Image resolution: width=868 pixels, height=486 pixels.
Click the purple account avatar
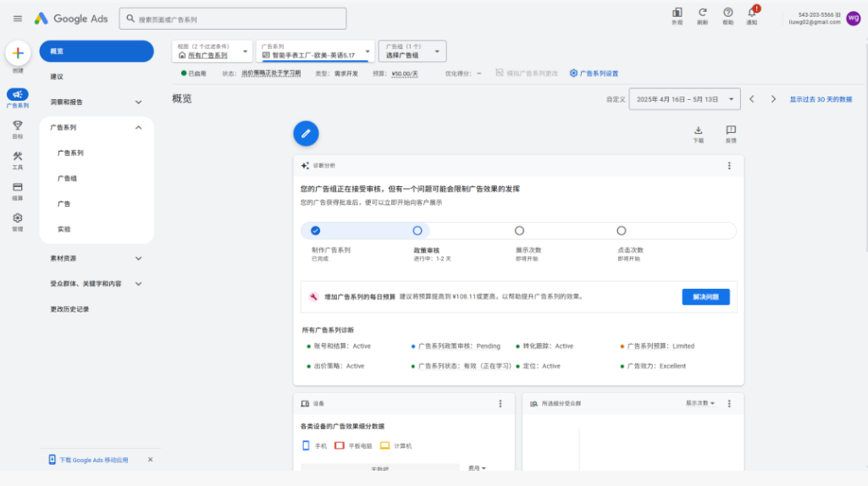854,19
